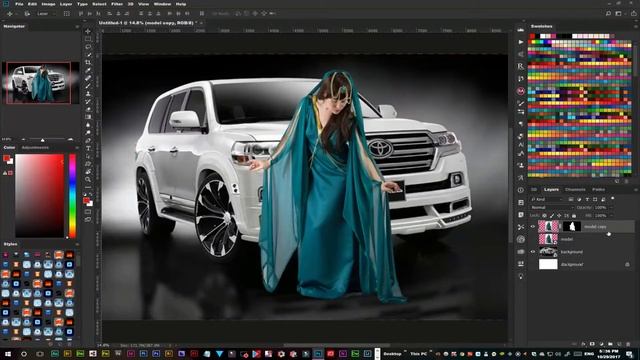Select the Gradient tool
The height and width of the screenshot is (360, 640).
point(88,117)
